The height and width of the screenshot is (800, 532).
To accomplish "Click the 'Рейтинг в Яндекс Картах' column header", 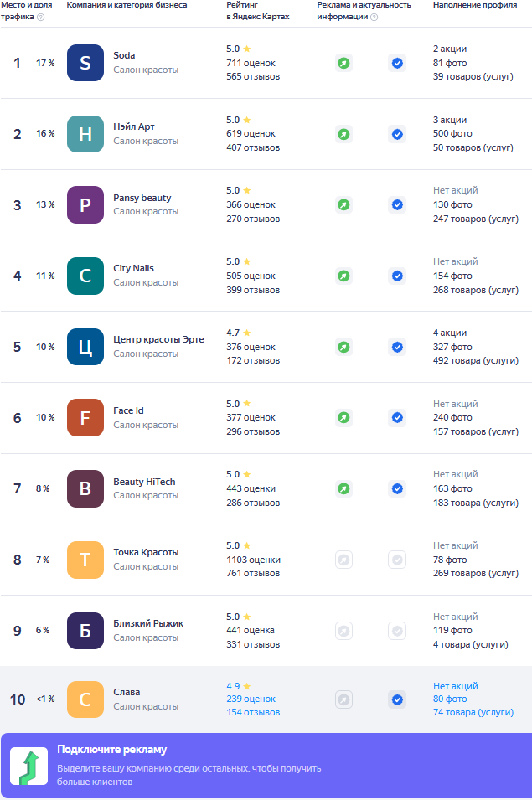I will pyautogui.click(x=258, y=11).
